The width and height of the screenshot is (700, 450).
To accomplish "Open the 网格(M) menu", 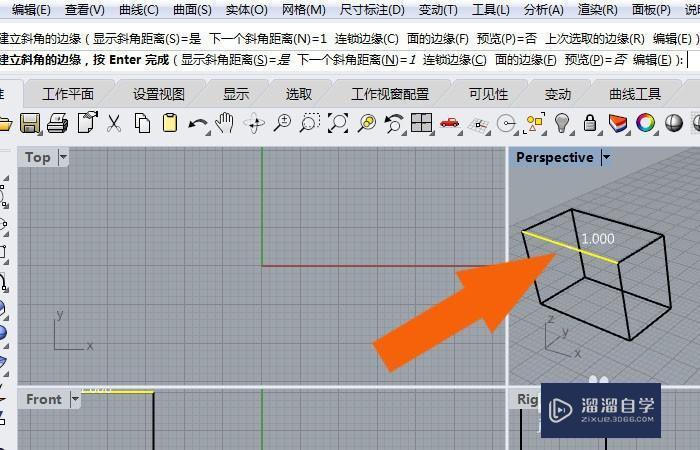I will click(304, 9).
